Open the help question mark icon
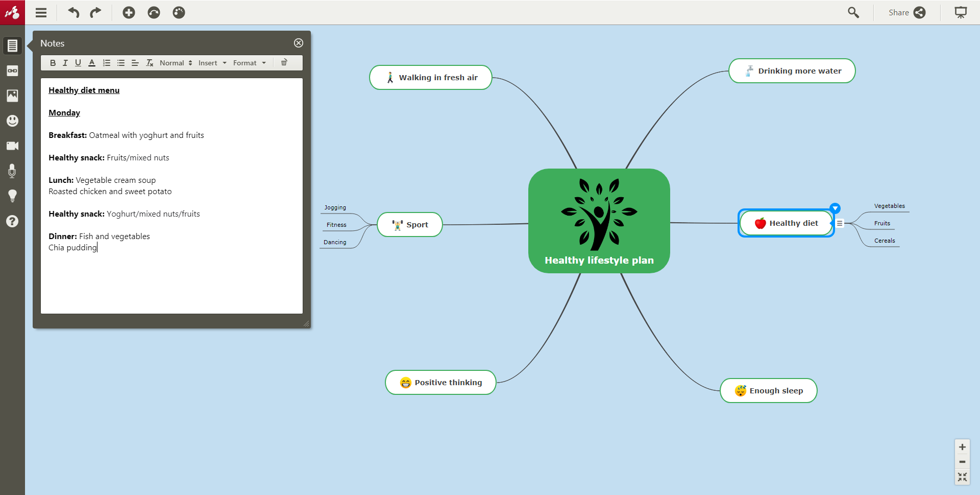Viewport: 980px width, 495px height. [x=12, y=221]
